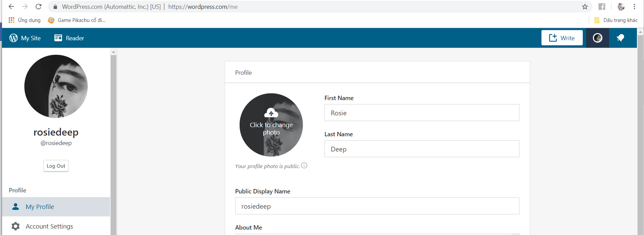Open the notifications bell icon
The image size is (644, 235).
coord(620,38)
